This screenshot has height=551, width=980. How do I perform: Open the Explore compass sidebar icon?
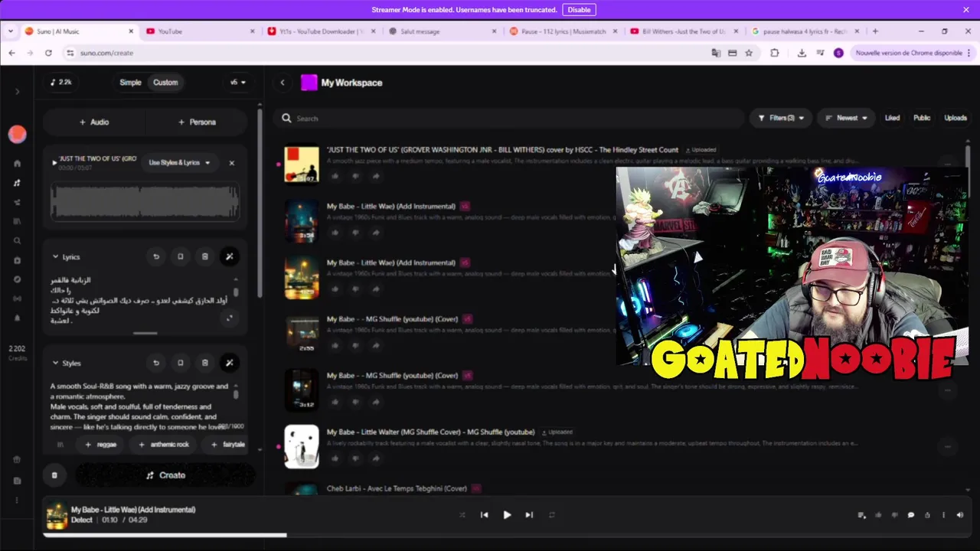pyautogui.click(x=17, y=279)
